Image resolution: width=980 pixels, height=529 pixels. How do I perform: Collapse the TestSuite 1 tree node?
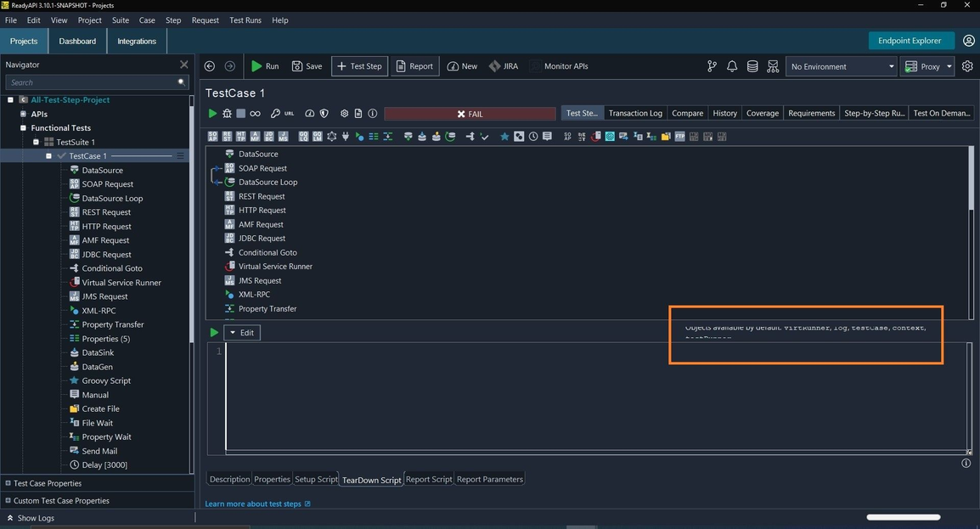coord(37,142)
